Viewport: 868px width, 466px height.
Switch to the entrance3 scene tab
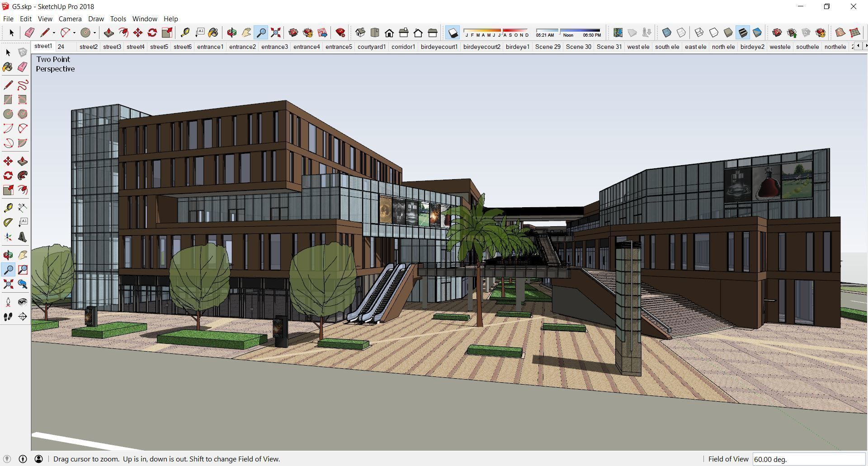[274, 47]
